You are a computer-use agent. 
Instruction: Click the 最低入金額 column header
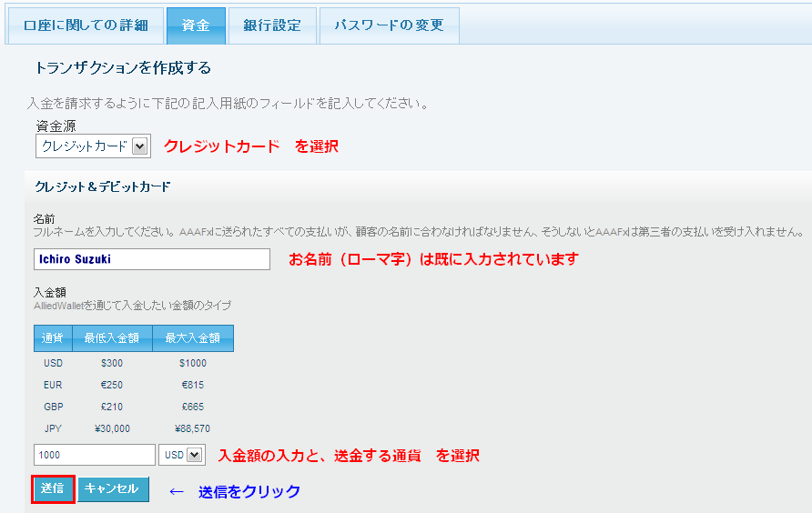pos(112,338)
